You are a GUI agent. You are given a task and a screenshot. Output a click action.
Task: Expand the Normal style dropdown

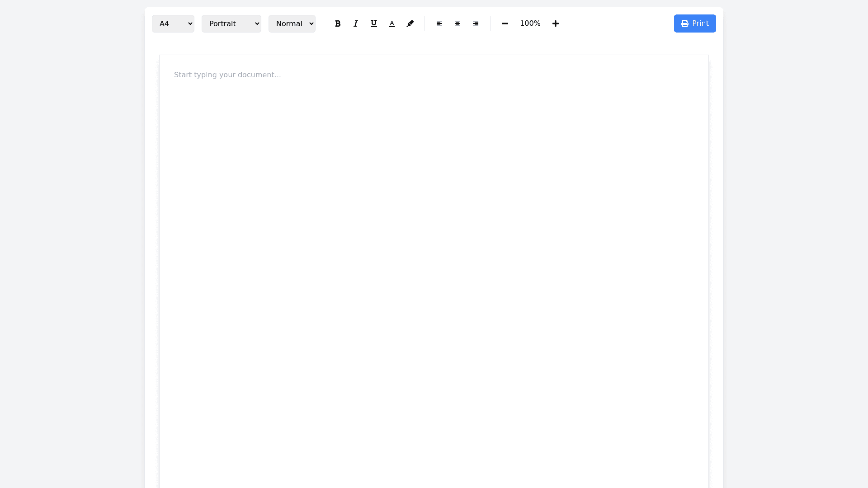tap(292, 23)
